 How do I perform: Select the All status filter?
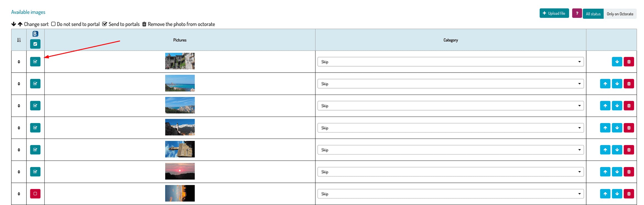coord(593,14)
